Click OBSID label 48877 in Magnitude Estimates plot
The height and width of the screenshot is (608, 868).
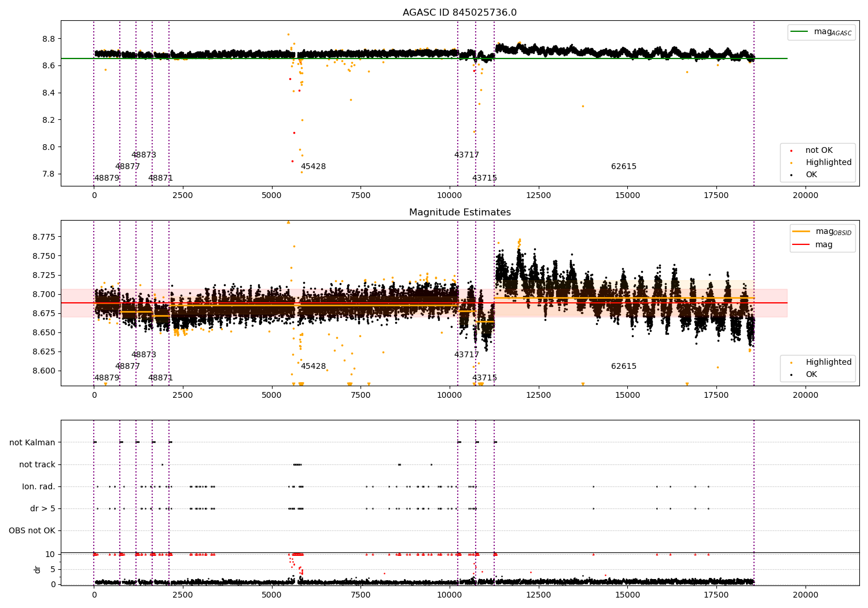(128, 367)
